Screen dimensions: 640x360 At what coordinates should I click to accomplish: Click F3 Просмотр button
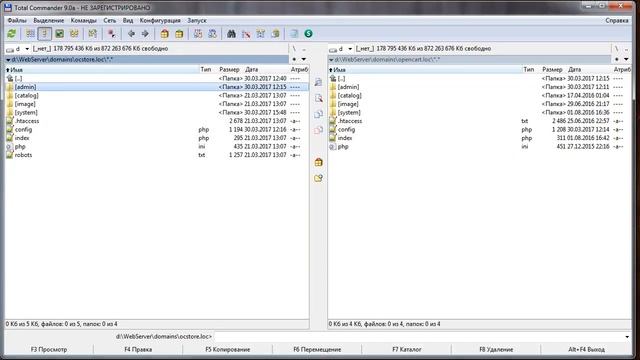(49, 349)
